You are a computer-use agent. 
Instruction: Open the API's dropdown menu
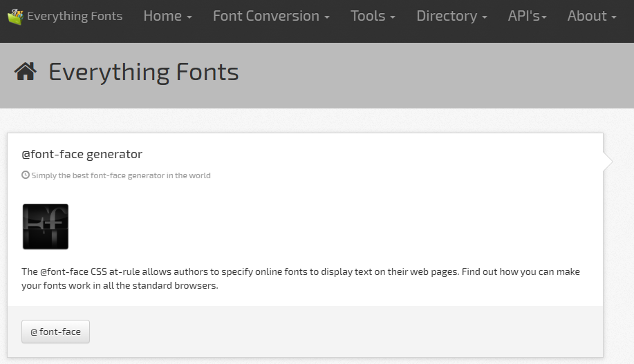528,16
